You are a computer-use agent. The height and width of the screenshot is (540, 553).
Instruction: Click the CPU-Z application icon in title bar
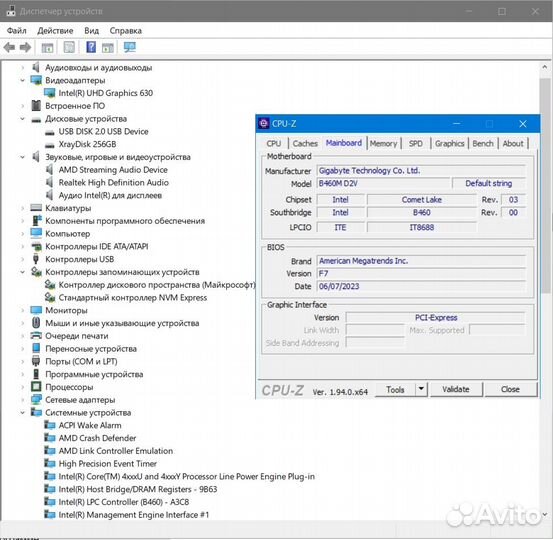263,123
